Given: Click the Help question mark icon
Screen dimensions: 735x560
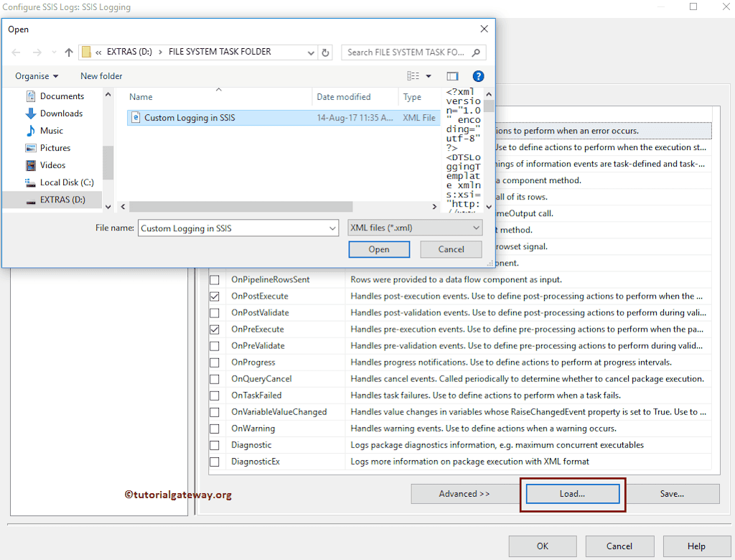Looking at the screenshot, I should coord(478,76).
